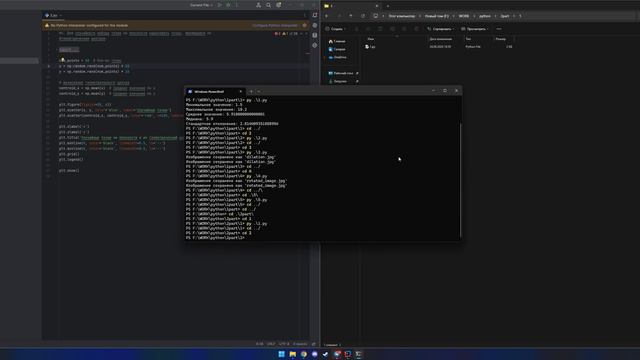Open the IDE search everywhere magnifier
The width and height of the screenshot is (640, 360).
click(268, 5)
